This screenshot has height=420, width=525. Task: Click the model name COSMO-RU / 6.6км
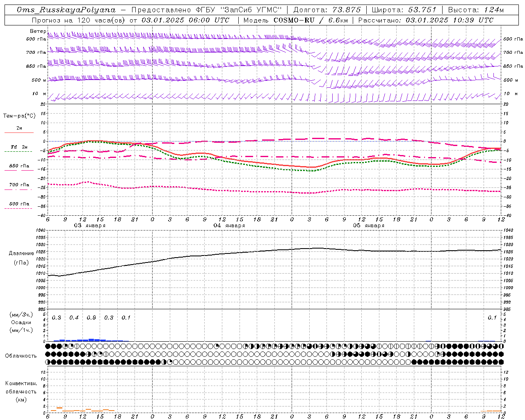pyautogui.click(x=310, y=20)
